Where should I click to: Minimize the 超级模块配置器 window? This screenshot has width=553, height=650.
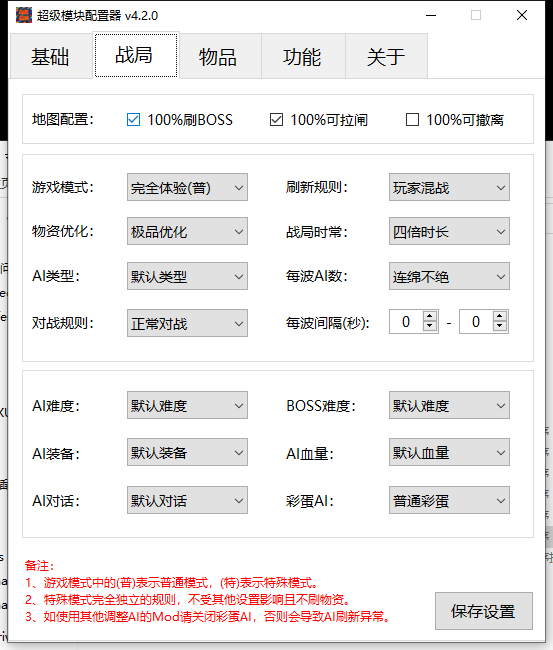click(431, 15)
